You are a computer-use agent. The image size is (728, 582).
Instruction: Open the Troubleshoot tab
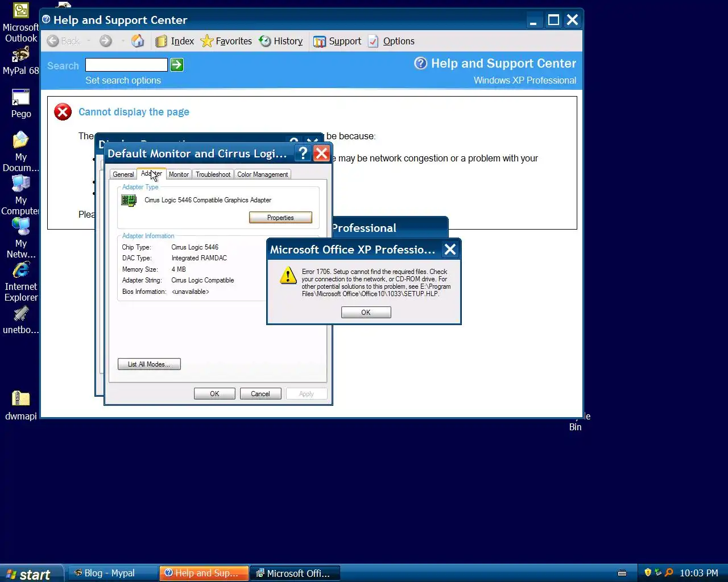[213, 174]
